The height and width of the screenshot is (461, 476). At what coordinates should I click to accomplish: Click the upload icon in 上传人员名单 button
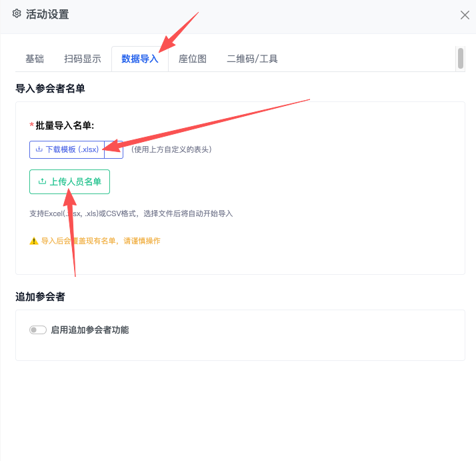(42, 181)
